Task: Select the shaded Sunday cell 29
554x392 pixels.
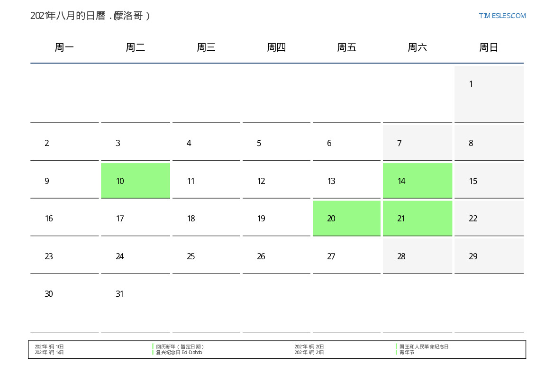Action: pyautogui.click(x=489, y=256)
